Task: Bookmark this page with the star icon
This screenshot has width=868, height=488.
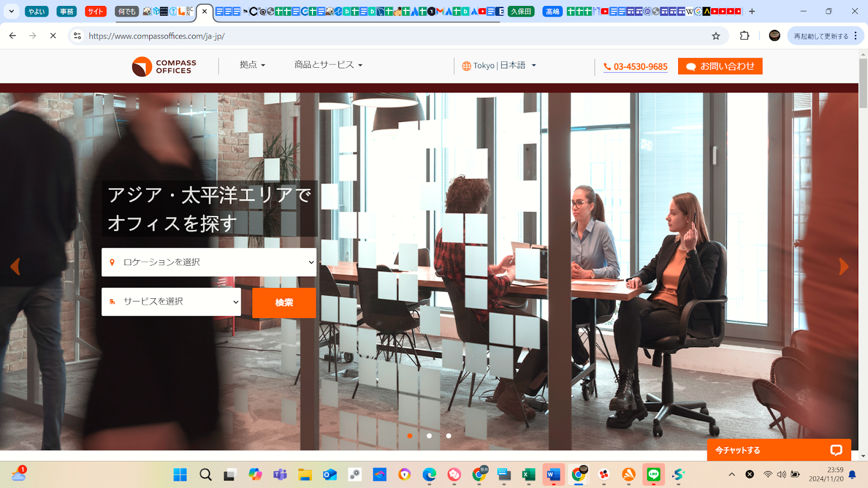Action: click(716, 36)
